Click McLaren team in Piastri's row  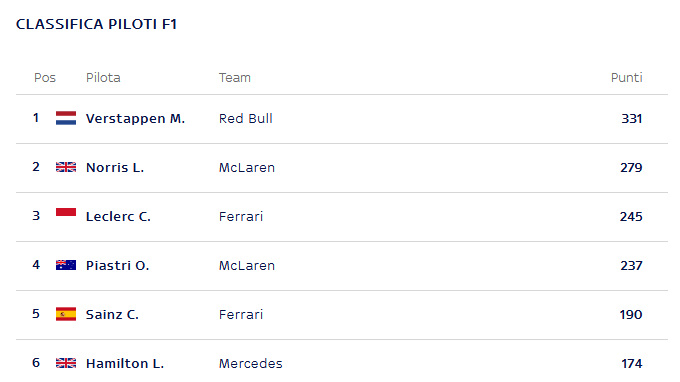(x=247, y=265)
